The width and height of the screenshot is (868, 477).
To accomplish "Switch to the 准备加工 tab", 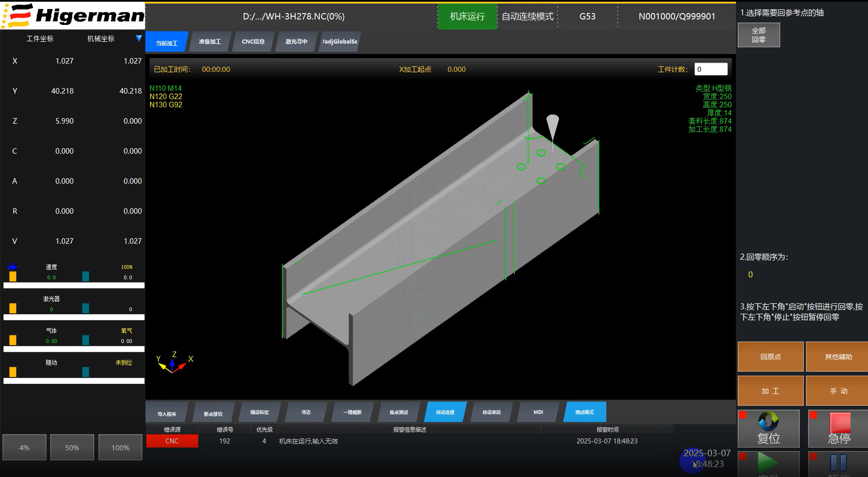I will (210, 42).
